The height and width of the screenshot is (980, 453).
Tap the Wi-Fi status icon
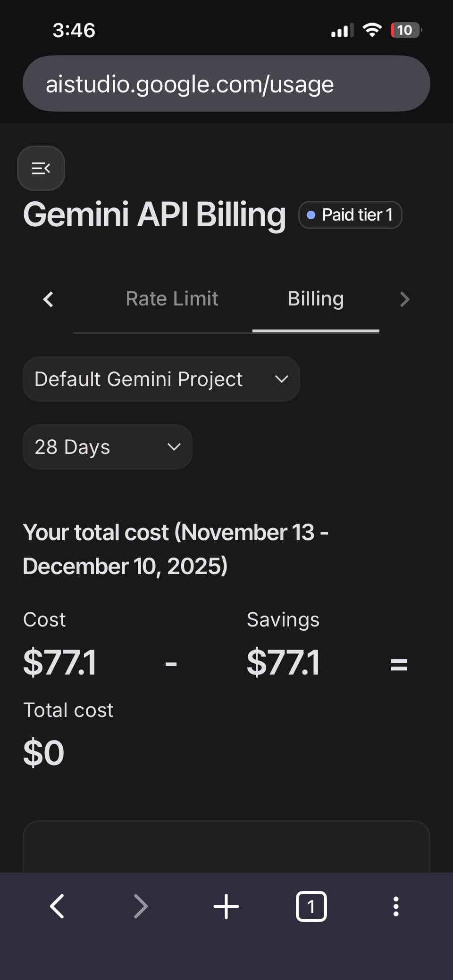[372, 30]
